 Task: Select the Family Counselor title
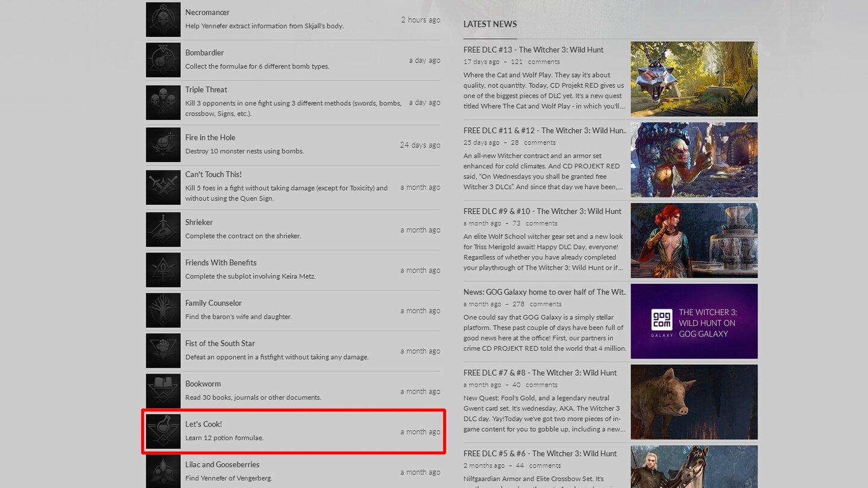[x=213, y=303]
